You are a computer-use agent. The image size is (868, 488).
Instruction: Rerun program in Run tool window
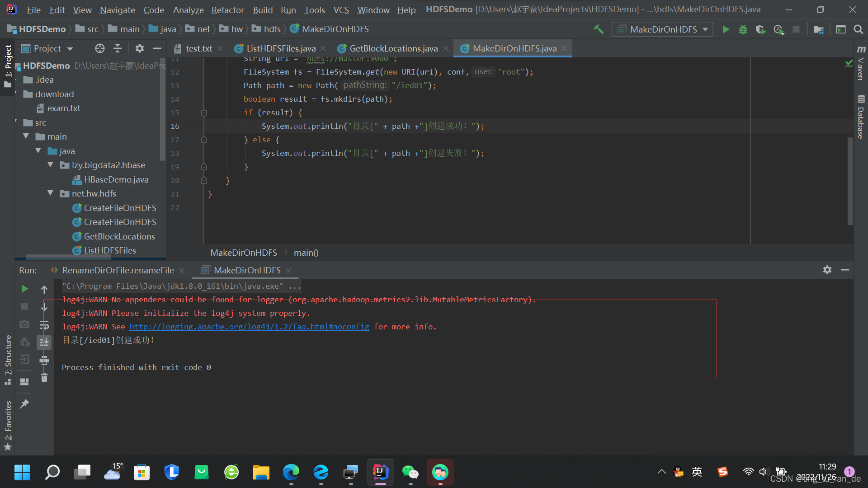[x=24, y=289]
